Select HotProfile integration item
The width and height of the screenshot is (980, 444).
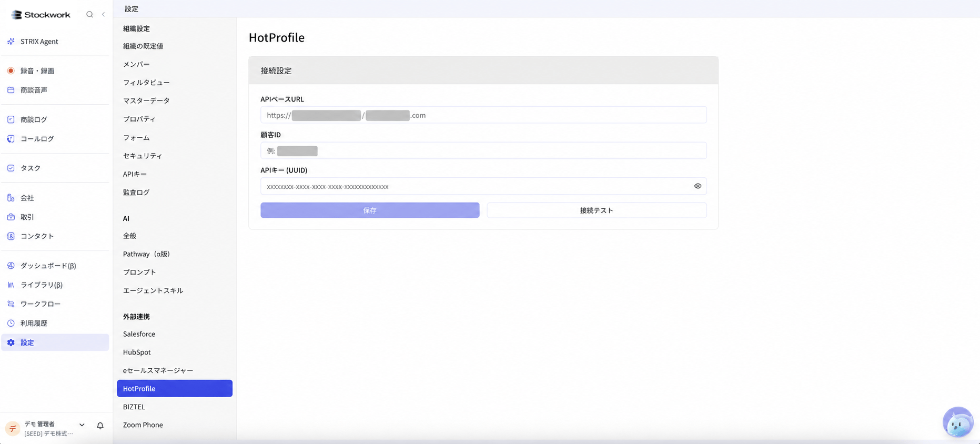175,388
